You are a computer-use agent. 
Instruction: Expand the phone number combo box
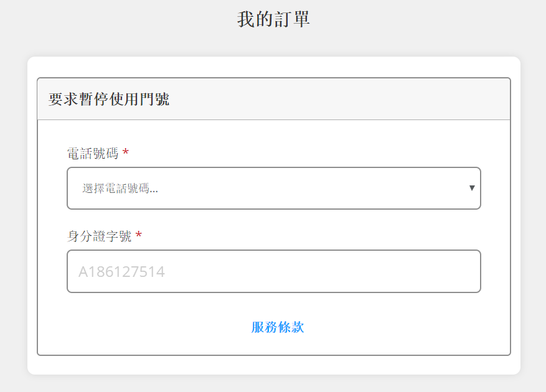(x=274, y=188)
